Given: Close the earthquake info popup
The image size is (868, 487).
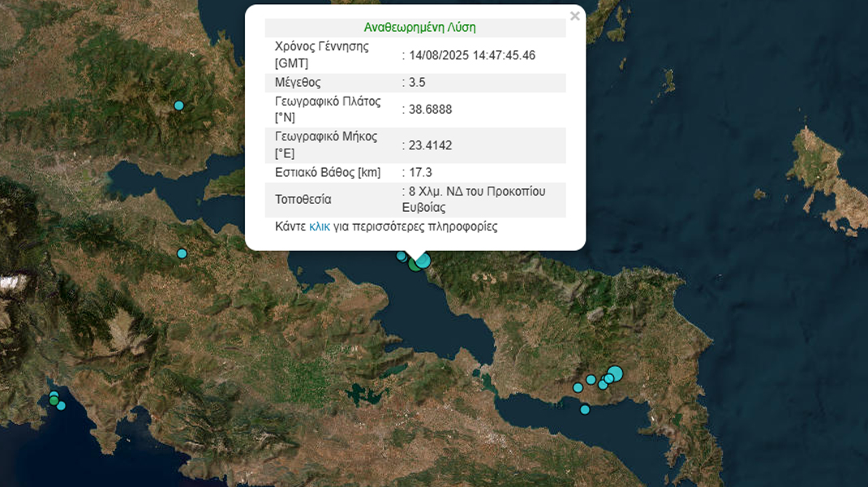Looking at the screenshot, I should click(574, 15).
